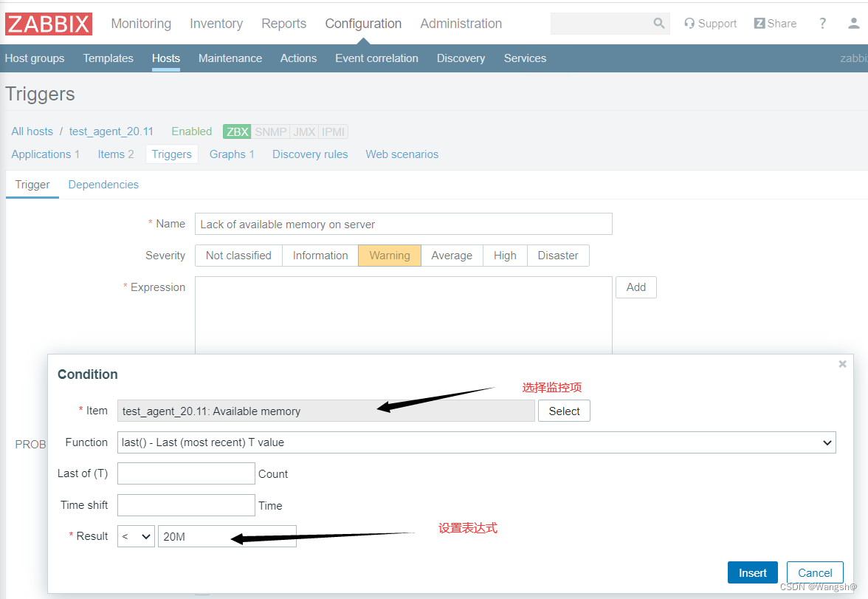Select the Hosts submenu item
Image resolution: width=868 pixels, height=599 pixels.
coord(166,58)
